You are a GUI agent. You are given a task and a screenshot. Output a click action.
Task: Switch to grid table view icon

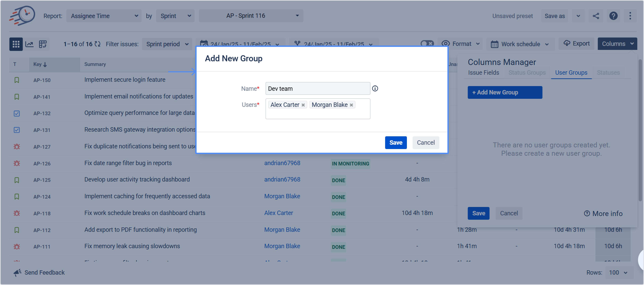coord(16,44)
